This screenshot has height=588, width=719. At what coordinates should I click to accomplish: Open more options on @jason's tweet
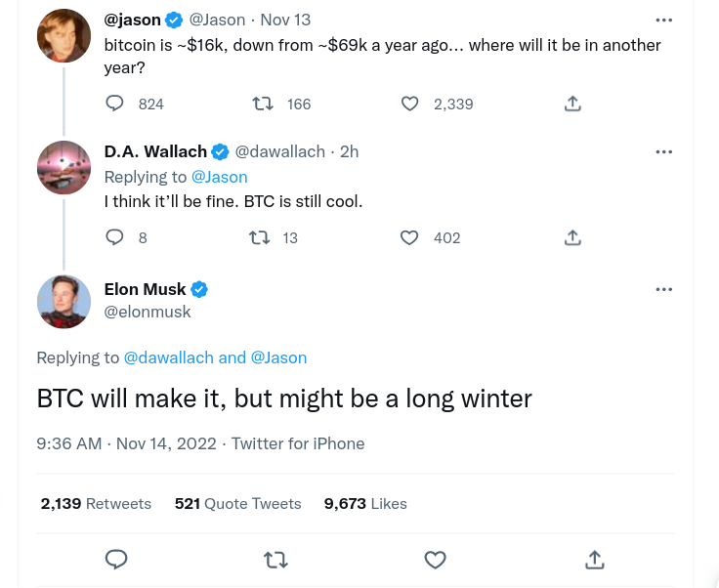664,20
